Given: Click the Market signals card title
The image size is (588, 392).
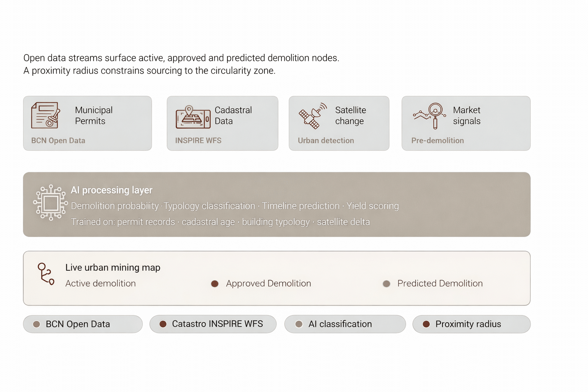Looking at the screenshot, I should (x=467, y=116).
